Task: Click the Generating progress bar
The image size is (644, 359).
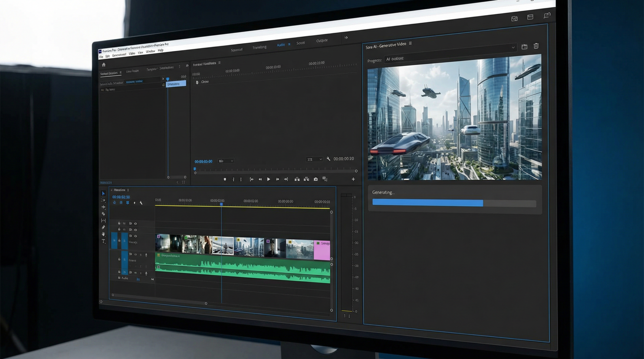Action: pos(454,203)
